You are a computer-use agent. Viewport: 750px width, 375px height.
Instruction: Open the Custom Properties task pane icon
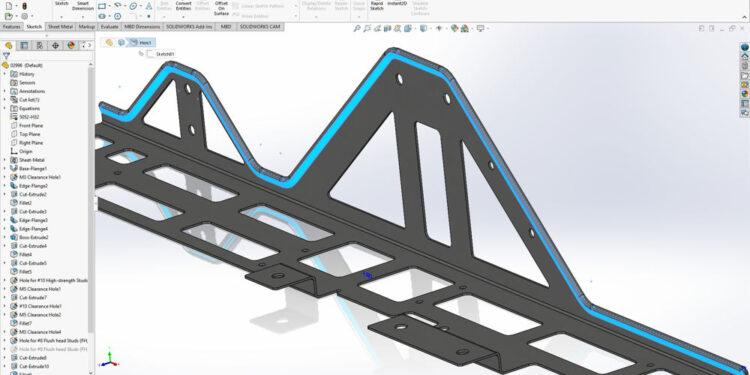(745, 103)
